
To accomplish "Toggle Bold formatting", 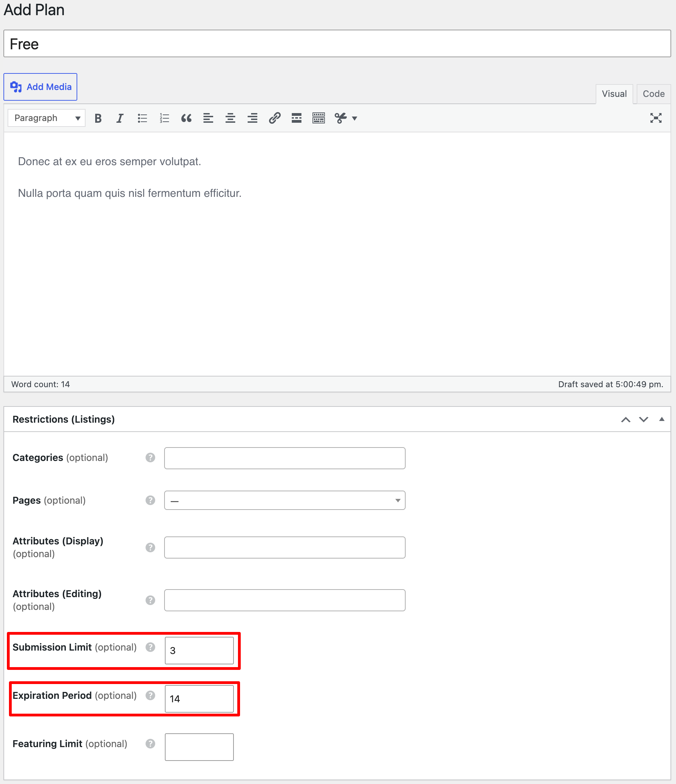I will [x=98, y=118].
